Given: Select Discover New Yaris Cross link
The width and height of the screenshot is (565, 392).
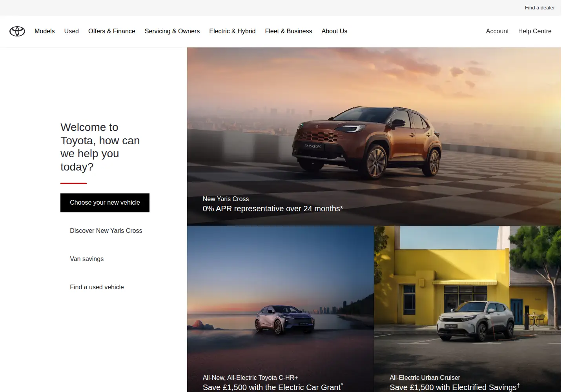Looking at the screenshot, I should coord(106,231).
